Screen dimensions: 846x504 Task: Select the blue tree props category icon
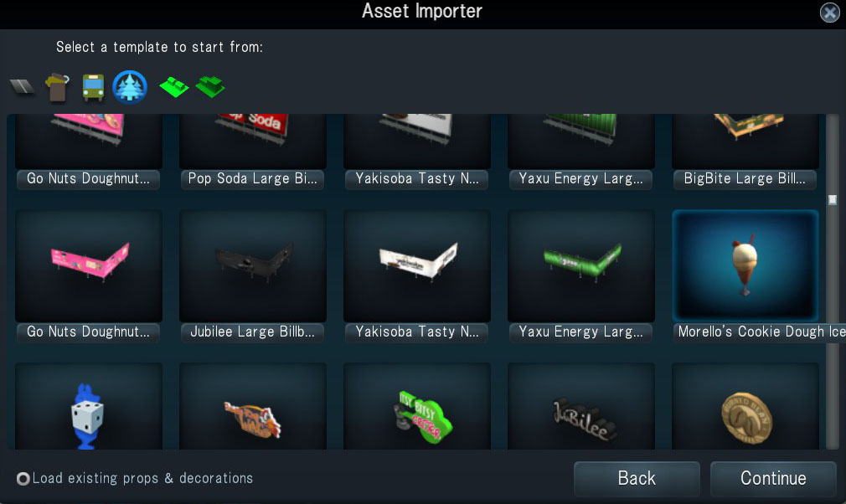130,86
